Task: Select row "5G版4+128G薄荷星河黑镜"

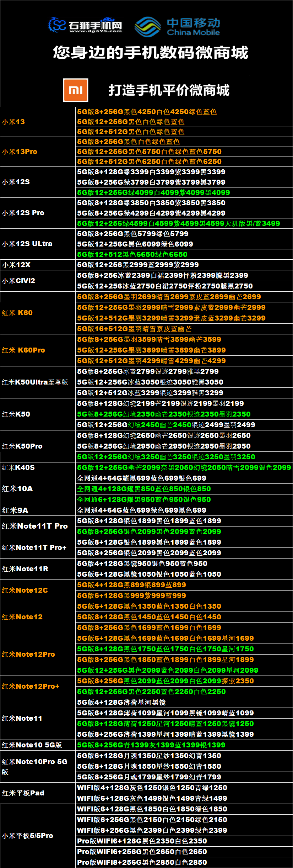Action: point(184,702)
